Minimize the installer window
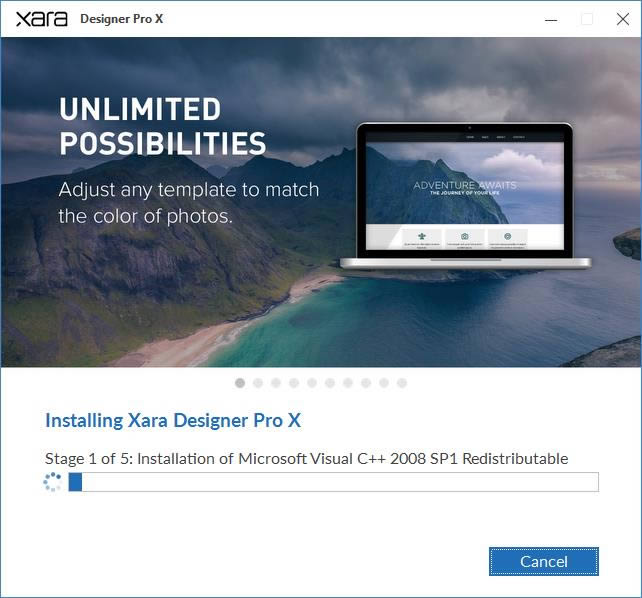 coord(551,19)
